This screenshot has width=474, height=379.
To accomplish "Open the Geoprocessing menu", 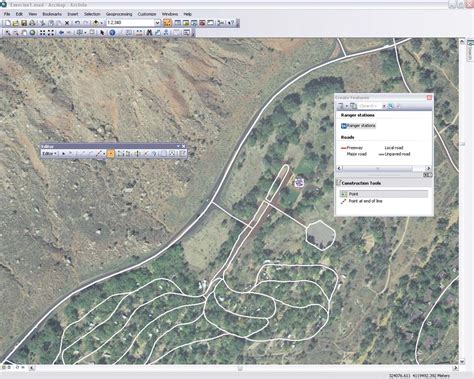I will point(119,14).
